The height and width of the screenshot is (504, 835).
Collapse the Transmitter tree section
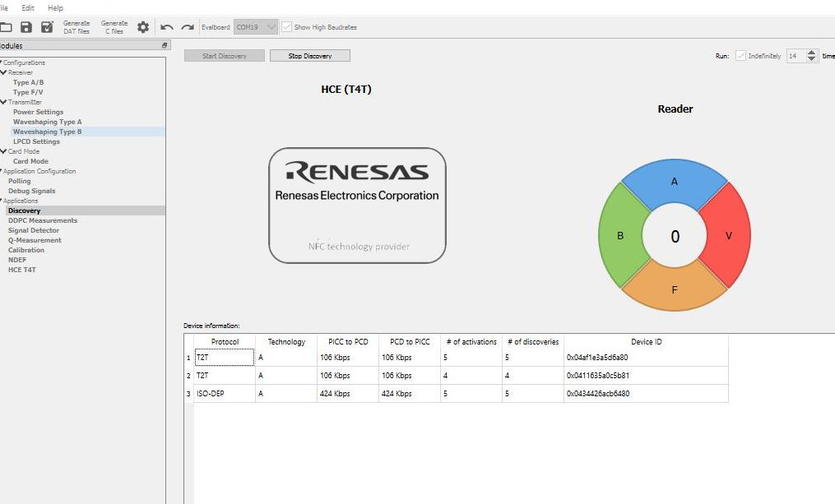4,102
